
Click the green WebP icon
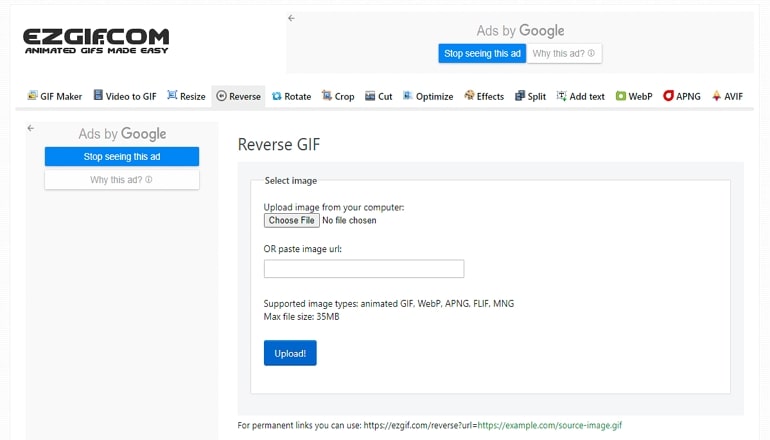click(621, 96)
